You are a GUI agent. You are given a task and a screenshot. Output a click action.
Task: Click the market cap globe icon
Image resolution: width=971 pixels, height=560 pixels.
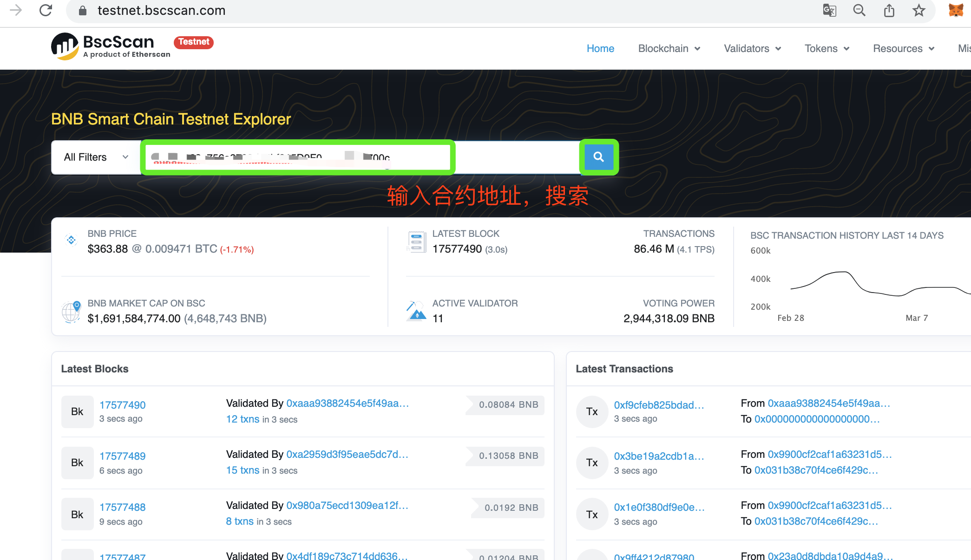71,311
